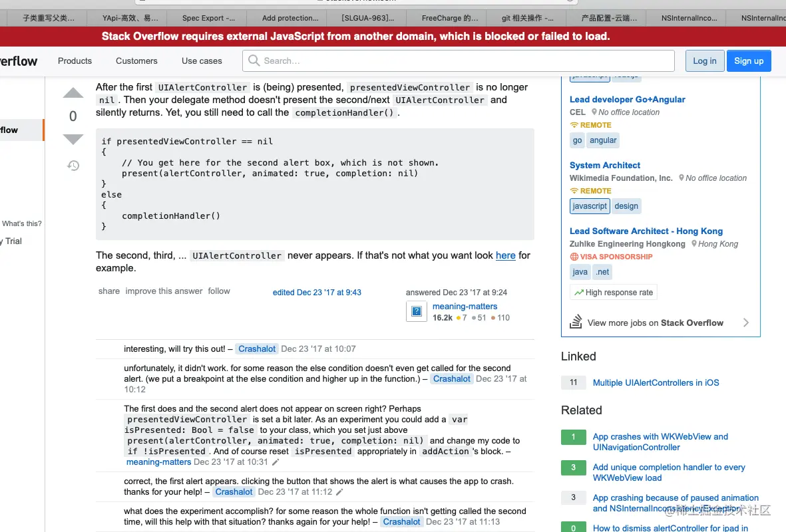
Task: Open the answer's activity history icon
Action: (73, 166)
